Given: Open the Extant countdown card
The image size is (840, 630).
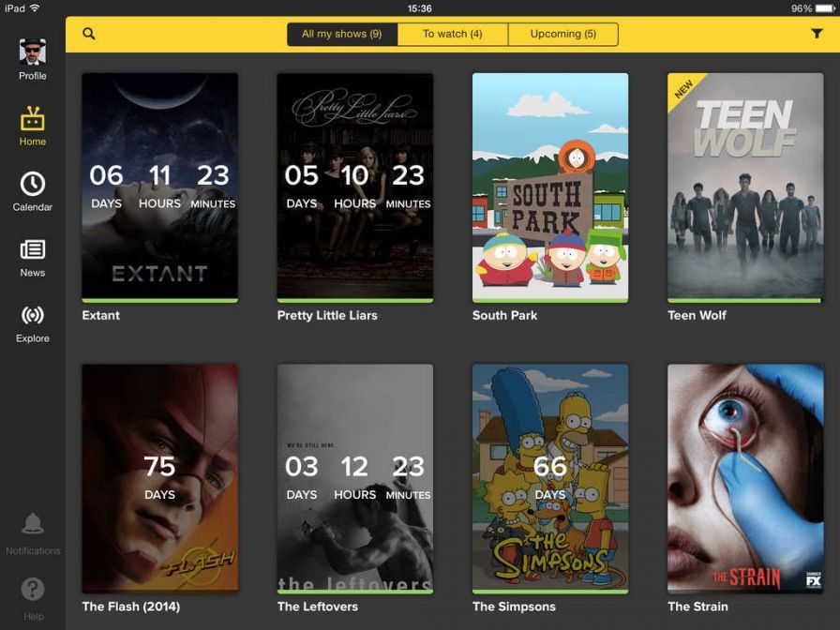Looking at the screenshot, I should [159, 185].
